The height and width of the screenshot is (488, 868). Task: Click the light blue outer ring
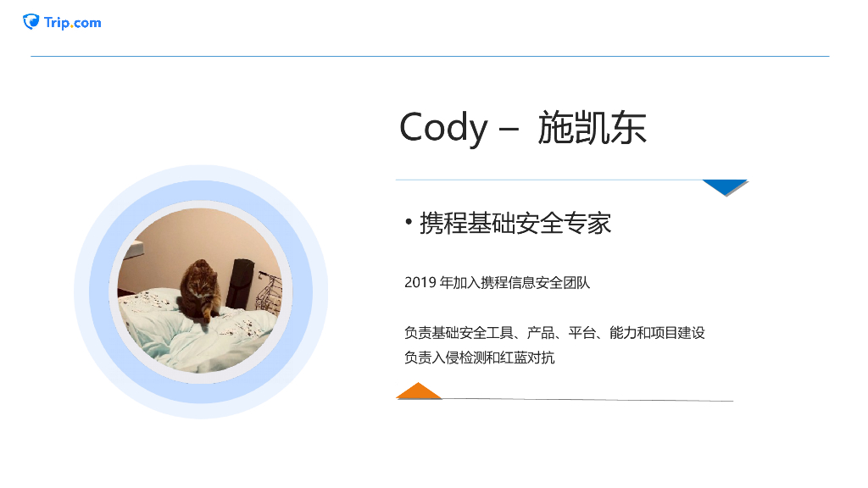(200, 172)
